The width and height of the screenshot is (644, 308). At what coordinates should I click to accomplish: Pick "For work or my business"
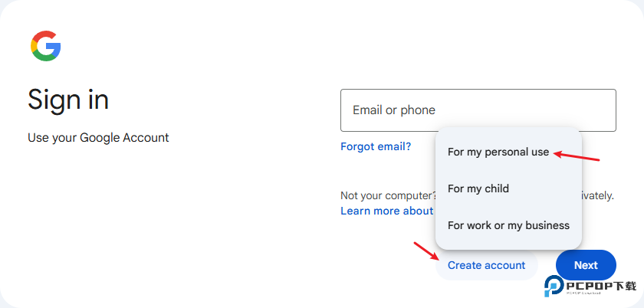click(x=508, y=225)
